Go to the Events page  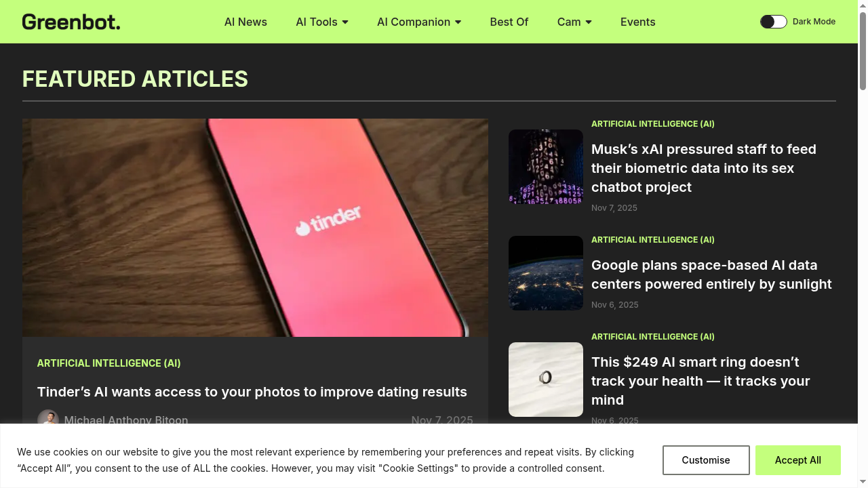637,22
